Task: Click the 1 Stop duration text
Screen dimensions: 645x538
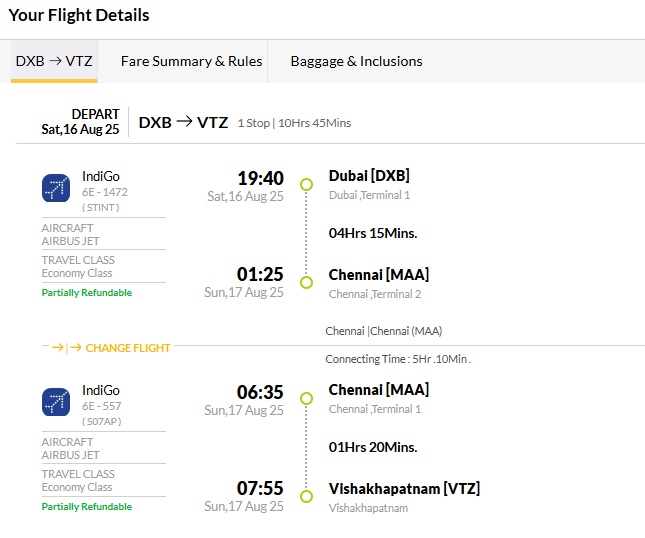Action: (294, 123)
